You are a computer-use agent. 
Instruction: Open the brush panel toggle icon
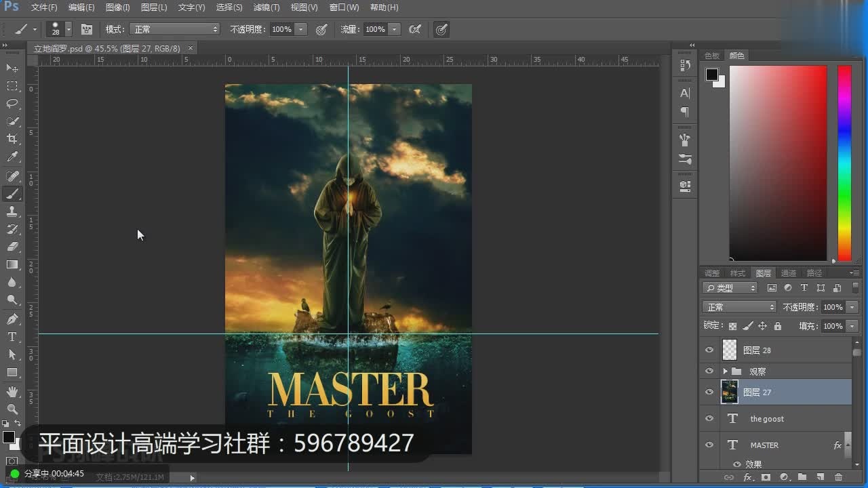pyautogui.click(x=87, y=29)
